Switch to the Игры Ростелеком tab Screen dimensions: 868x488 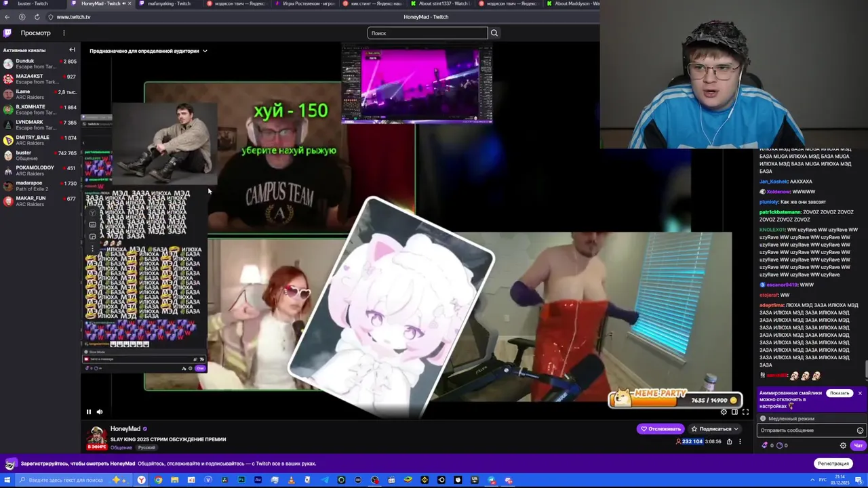[x=305, y=3]
